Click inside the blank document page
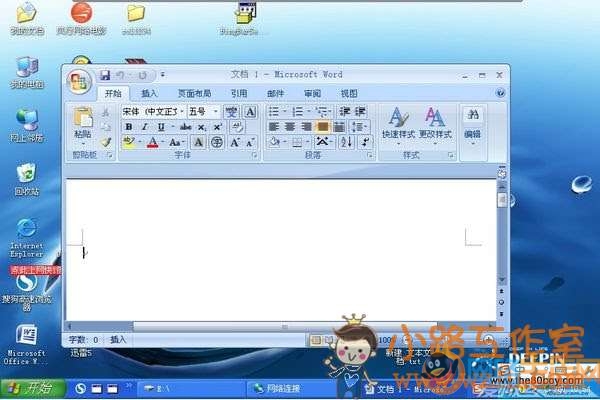The image size is (600, 400). click(x=281, y=250)
